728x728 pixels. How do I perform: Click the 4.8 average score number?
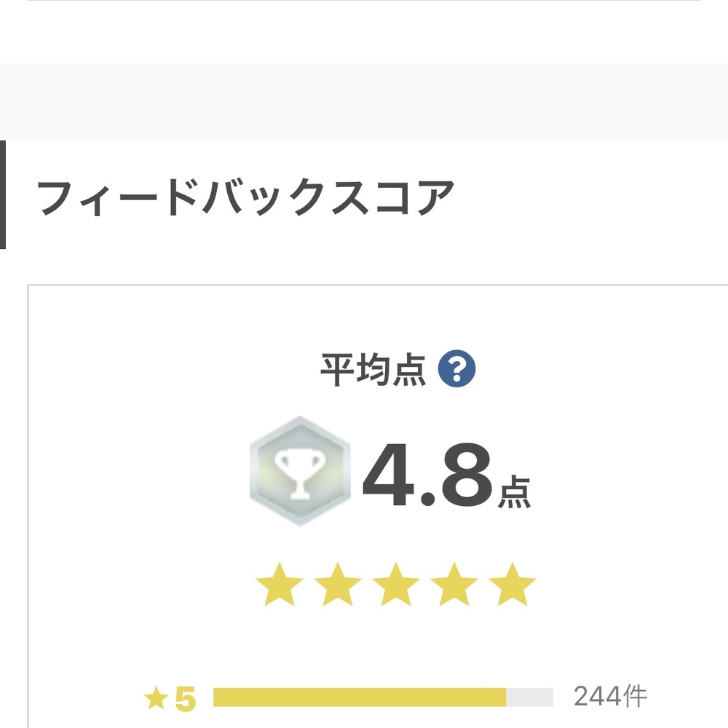tap(427, 477)
